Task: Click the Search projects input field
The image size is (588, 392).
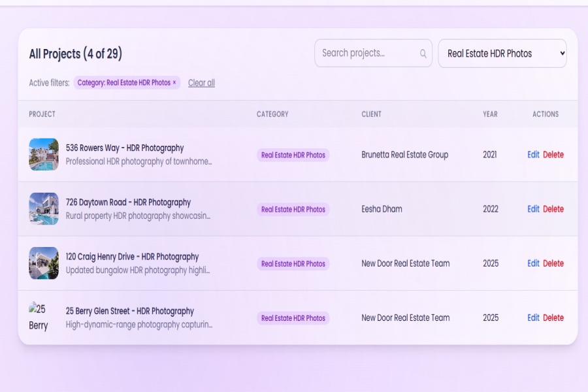Action: pos(367,54)
